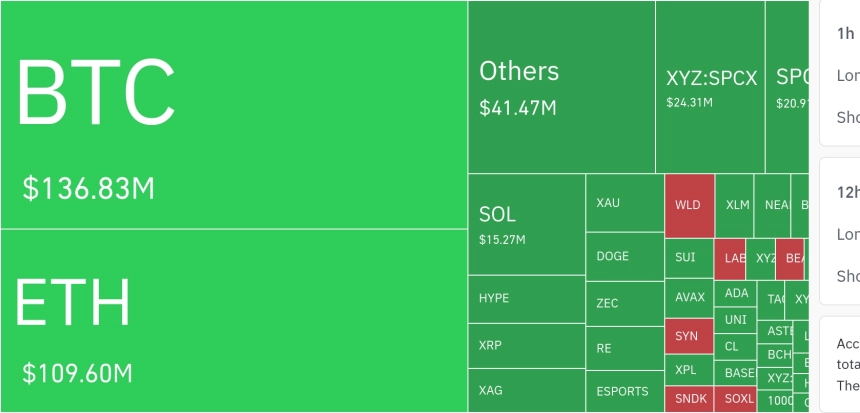Select the ETH $109.60M tile

[234, 321]
